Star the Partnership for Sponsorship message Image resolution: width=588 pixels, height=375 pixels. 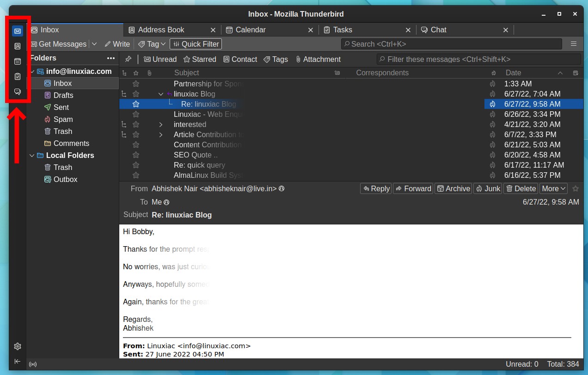(136, 84)
